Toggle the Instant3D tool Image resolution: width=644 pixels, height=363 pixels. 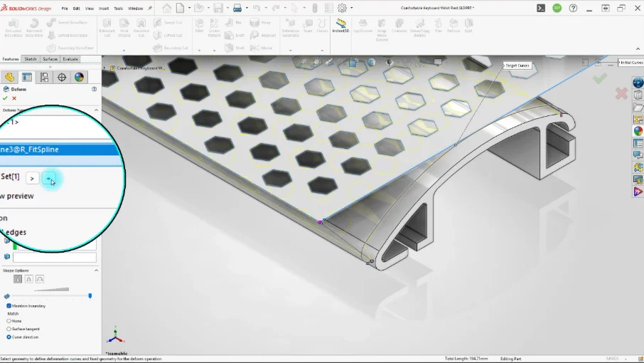click(340, 26)
